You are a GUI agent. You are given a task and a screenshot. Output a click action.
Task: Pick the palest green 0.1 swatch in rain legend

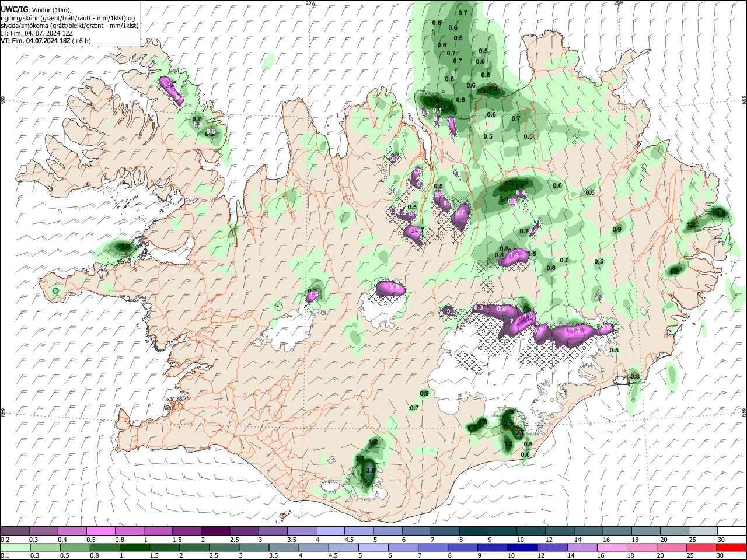[15, 547]
